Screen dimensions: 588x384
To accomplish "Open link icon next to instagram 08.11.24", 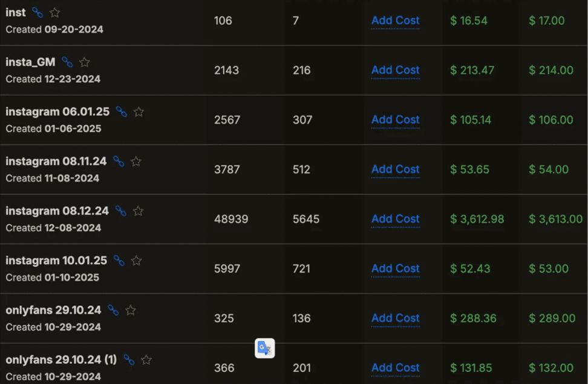I will coord(119,161).
